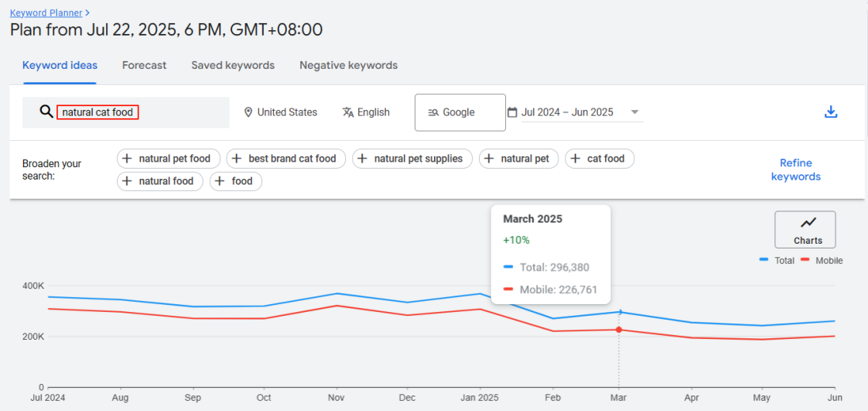Click the March mobile data point
The width and height of the screenshot is (868, 411).
click(x=619, y=330)
